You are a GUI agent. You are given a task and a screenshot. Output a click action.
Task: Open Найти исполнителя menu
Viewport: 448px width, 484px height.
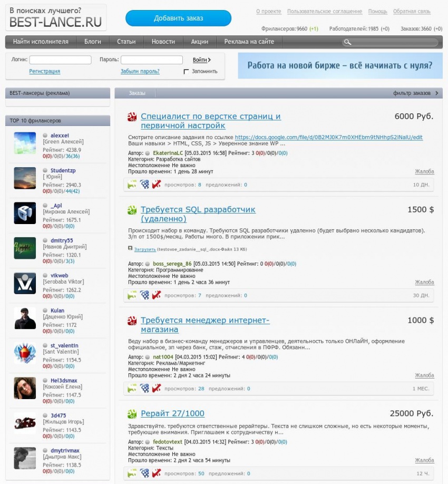point(41,42)
